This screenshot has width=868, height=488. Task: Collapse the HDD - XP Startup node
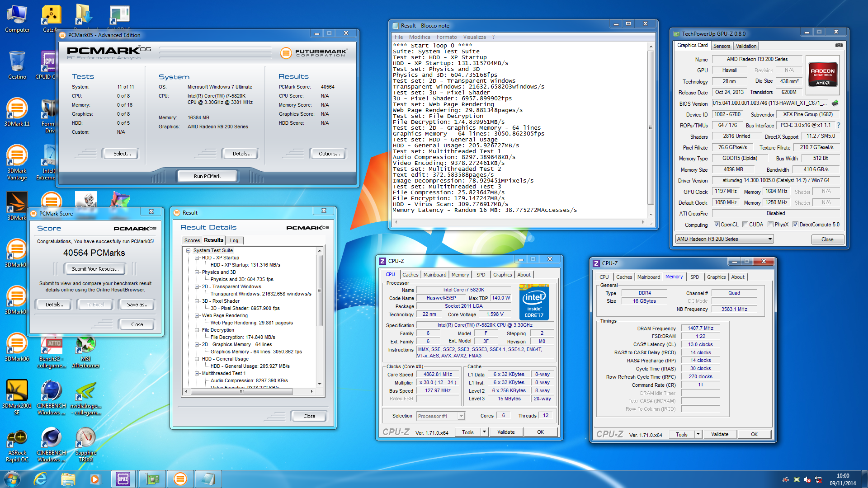click(x=197, y=258)
